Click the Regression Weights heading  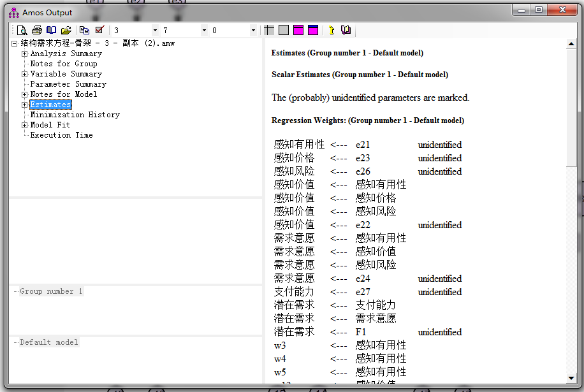(368, 120)
